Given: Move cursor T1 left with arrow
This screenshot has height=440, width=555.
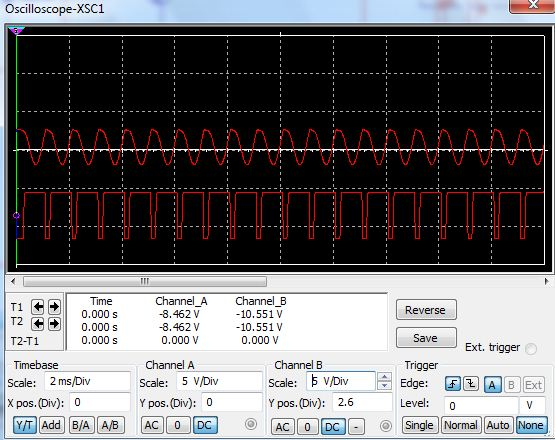Looking at the screenshot, I should tap(38, 307).
